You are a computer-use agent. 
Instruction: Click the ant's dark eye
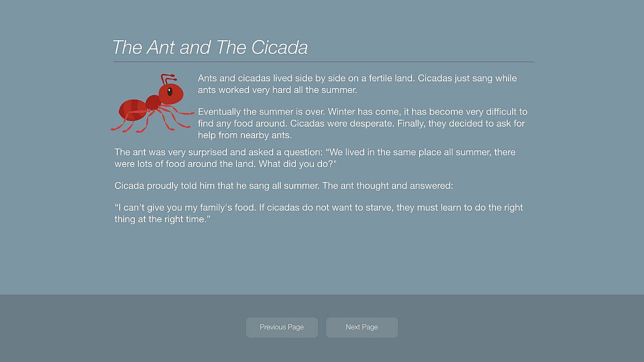point(170,92)
